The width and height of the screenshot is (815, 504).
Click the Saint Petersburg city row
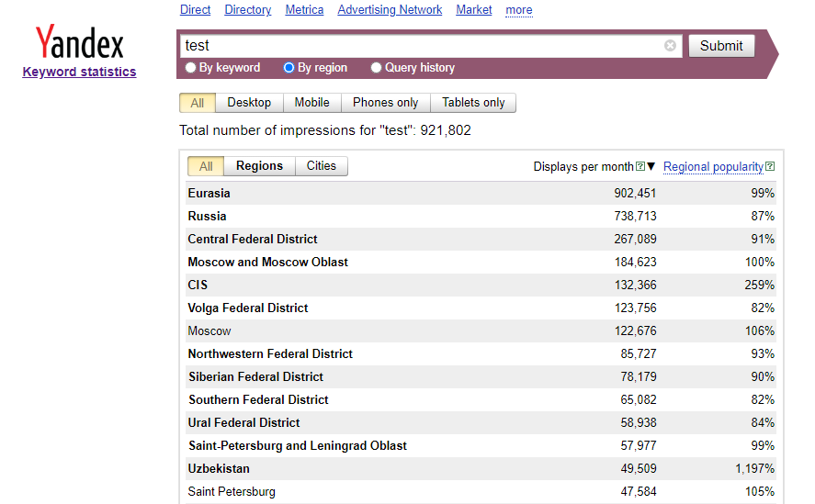coord(481,491)
